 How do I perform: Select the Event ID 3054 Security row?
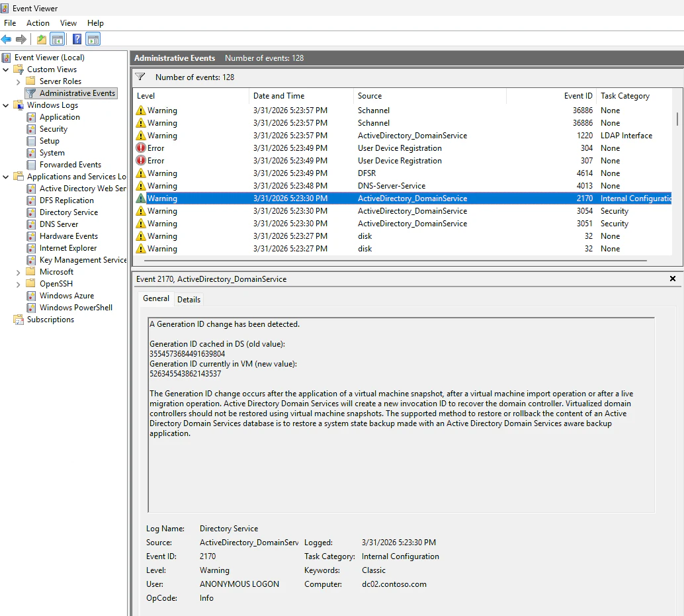click(403, 211)
